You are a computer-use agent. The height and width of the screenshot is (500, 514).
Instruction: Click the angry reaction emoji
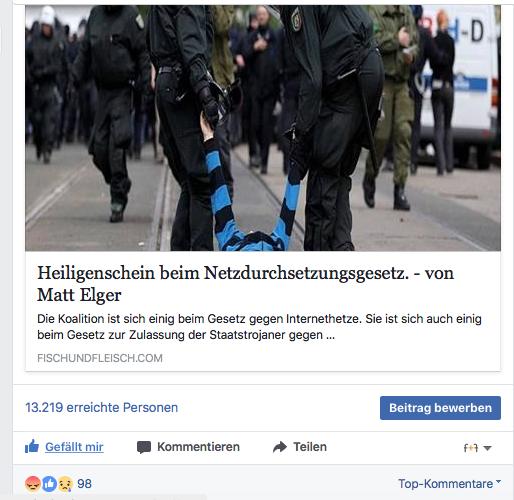[x=33, y=484]
